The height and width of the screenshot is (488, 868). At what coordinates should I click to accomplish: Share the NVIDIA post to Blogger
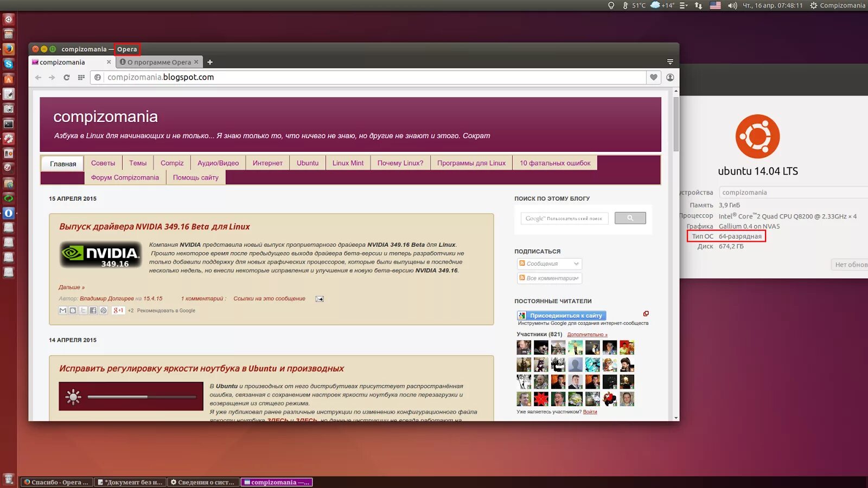click(73, 311)
